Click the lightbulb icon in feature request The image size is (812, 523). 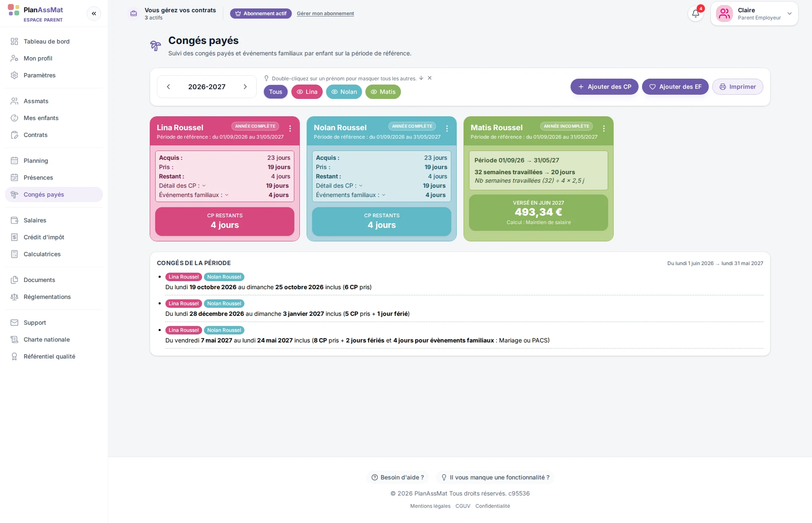click(444, 477)
